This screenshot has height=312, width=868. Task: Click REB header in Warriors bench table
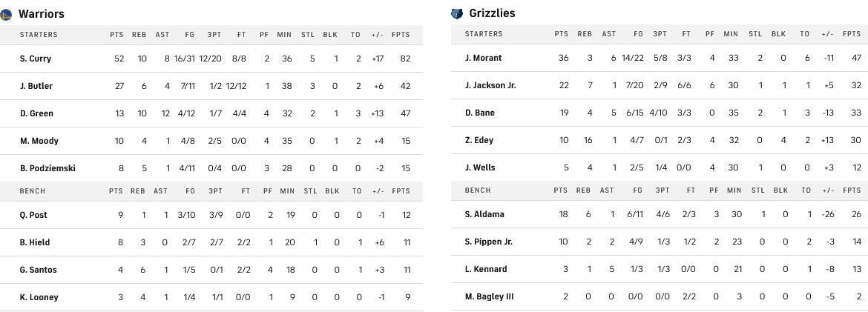coord(138,190)
